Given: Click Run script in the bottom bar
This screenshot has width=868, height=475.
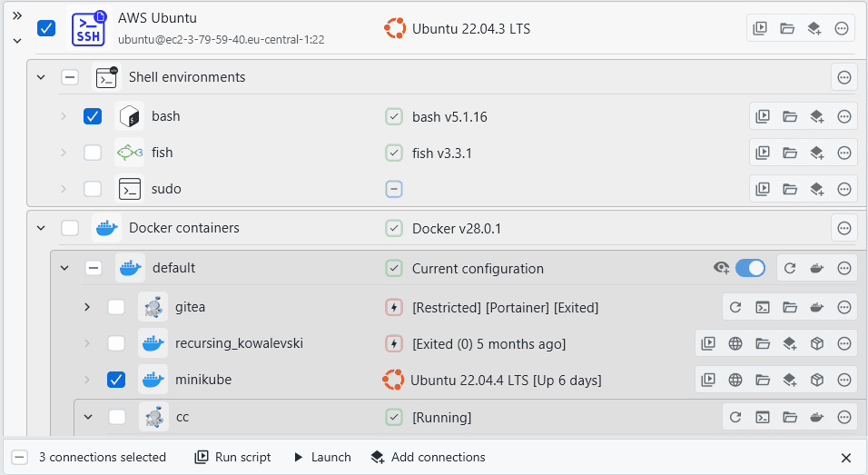Looking at the screenshot, I should click(x=232, y=457).
